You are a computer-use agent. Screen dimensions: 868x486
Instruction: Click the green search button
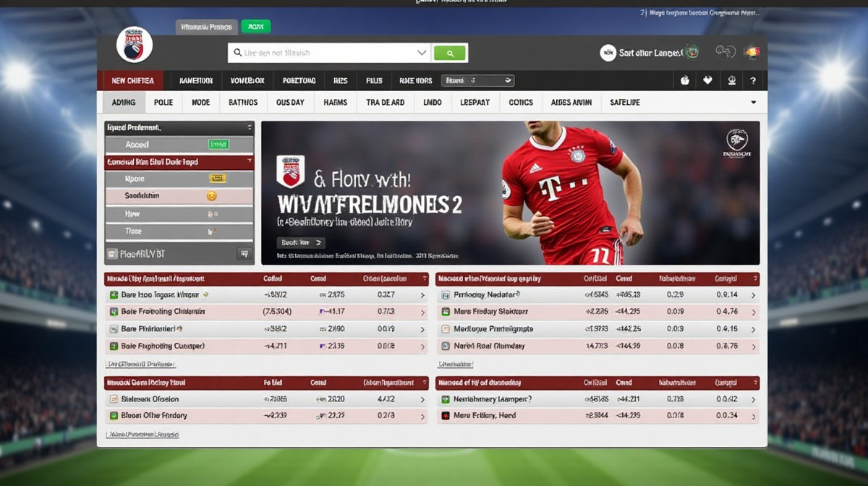pyautogui.click(x=450, y=53)
